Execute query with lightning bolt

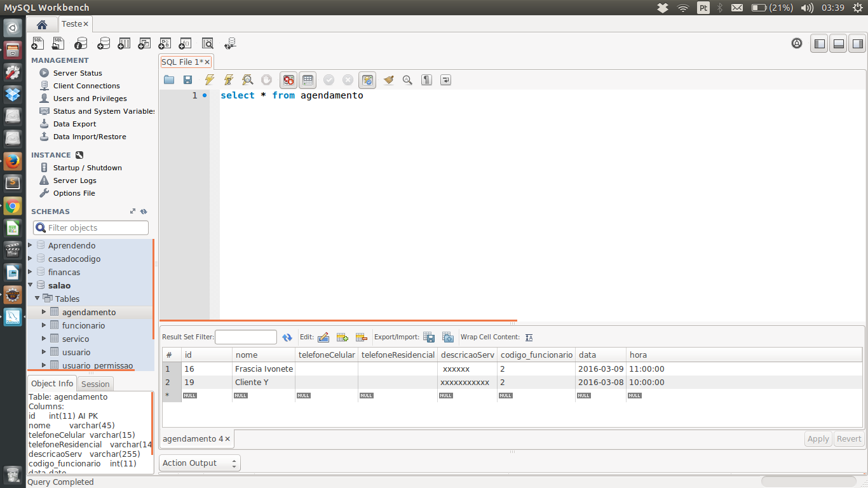(x=209, y=80)
